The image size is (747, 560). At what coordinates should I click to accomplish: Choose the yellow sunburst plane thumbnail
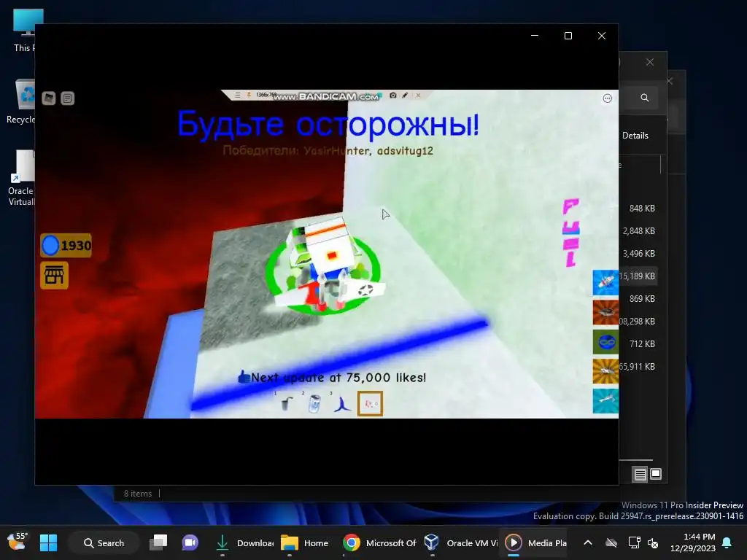pos(605,371)
